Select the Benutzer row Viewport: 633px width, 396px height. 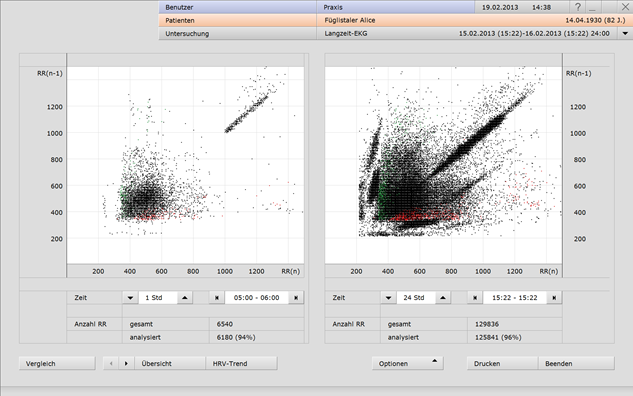(316, 7)
